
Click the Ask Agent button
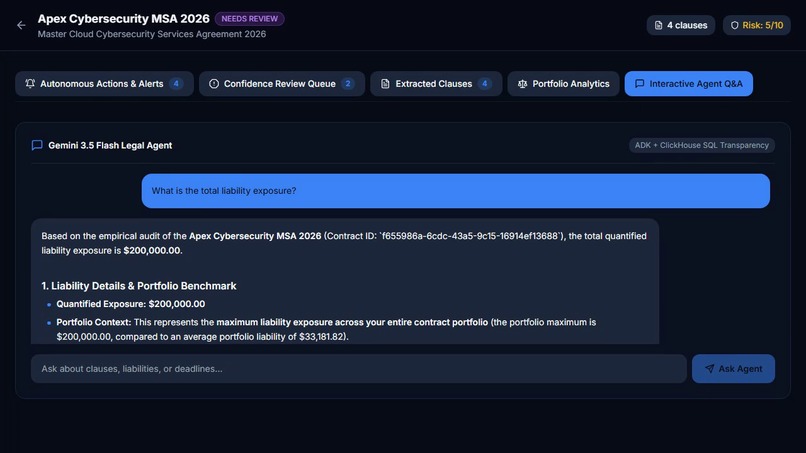733,369
